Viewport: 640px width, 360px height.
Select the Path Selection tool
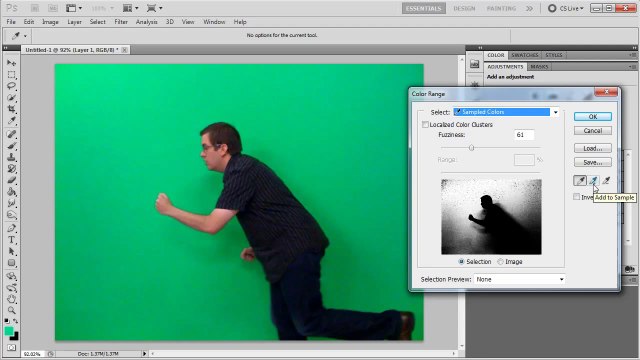coord(11,251)
